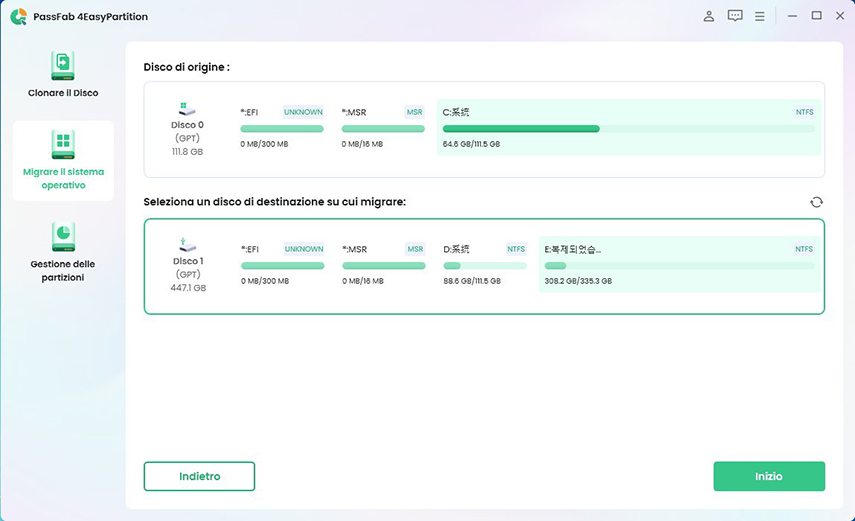Image resolution: width=855 pixels, height=521 pixels.
Task: Click the C: partition usage bar
Action: (x=628, y=129)
